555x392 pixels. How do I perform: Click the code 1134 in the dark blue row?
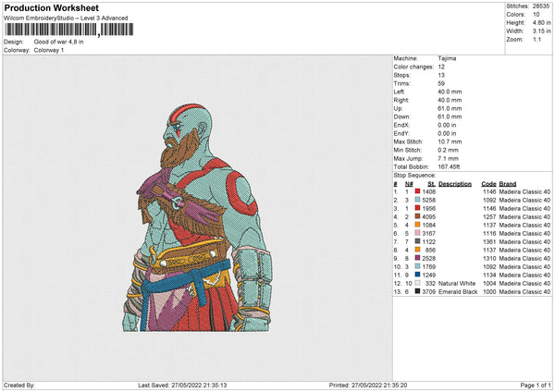pyautogui.click(x=489, y=275)
